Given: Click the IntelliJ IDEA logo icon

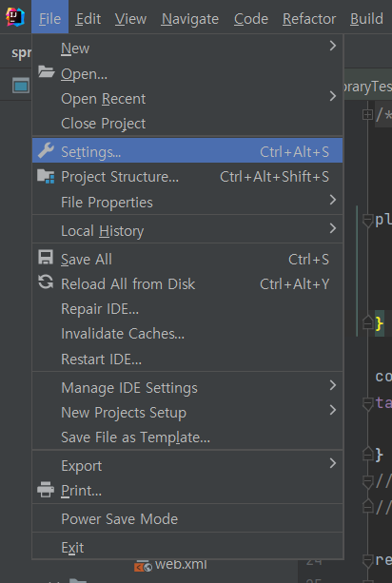Looking at the screenshot, I should (15, 17).
